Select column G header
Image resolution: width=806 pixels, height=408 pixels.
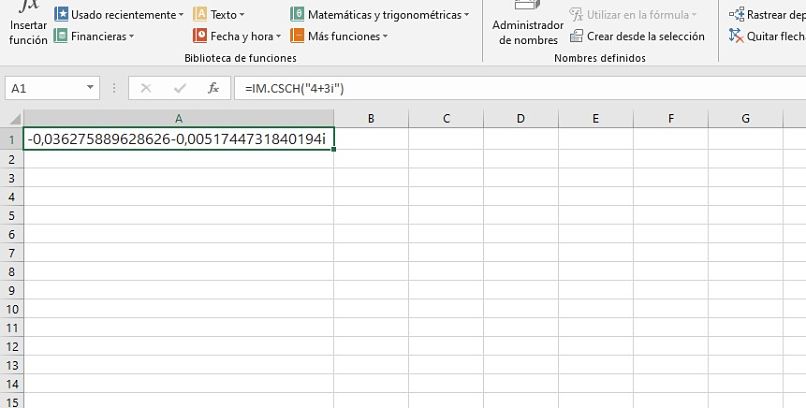[745, 119]
